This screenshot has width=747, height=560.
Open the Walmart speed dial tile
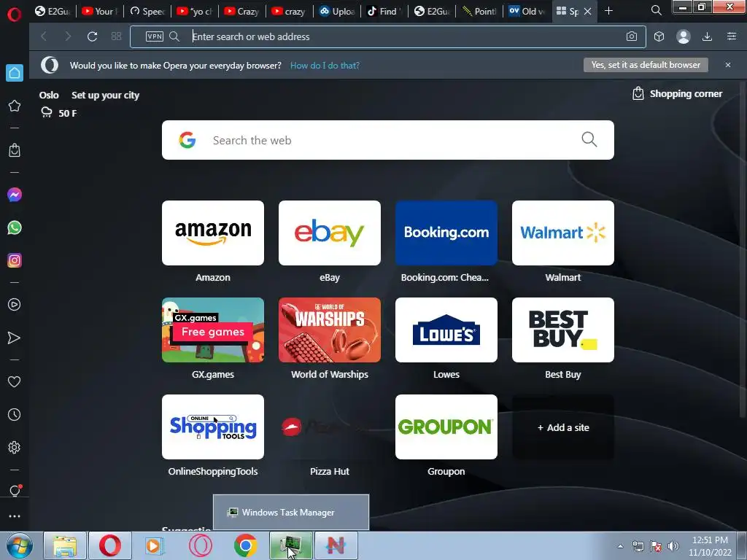coord(563,233)
